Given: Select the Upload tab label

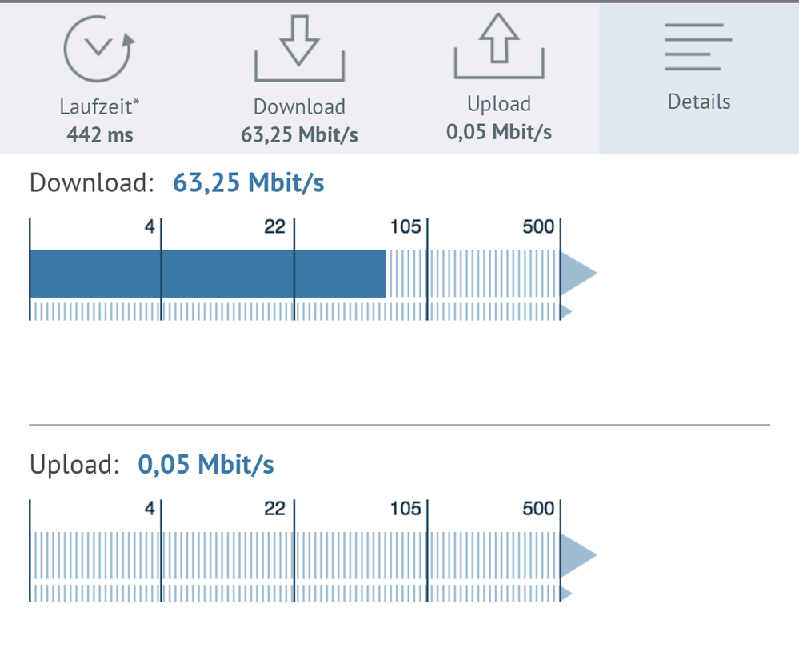Looking at the screenshot, I should point(499,104).
